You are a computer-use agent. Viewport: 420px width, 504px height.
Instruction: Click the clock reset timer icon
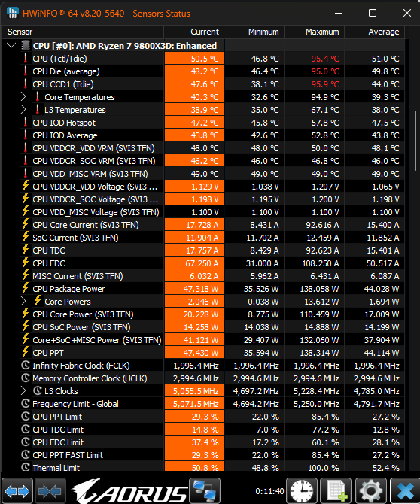[x=302, y=490]
